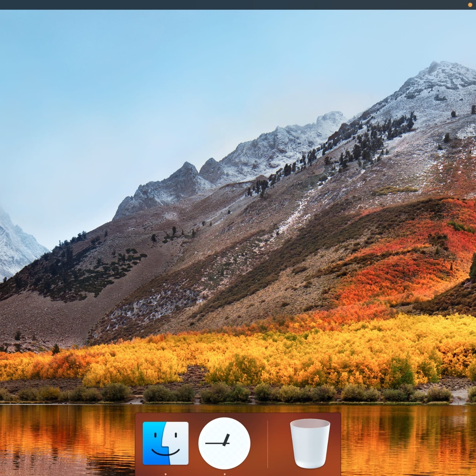Viewport: 476px width, 476px height.
Task: Click the lake water left of the dock
Action: tap(65, 440)
